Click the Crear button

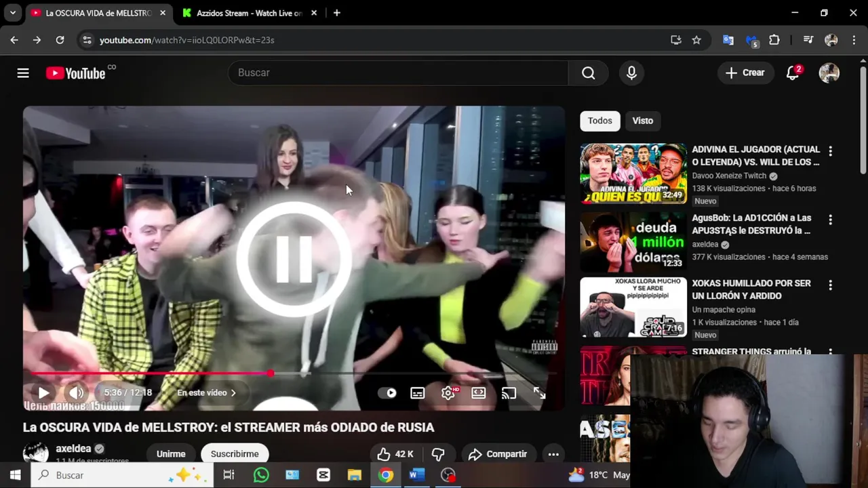[745, 73]
